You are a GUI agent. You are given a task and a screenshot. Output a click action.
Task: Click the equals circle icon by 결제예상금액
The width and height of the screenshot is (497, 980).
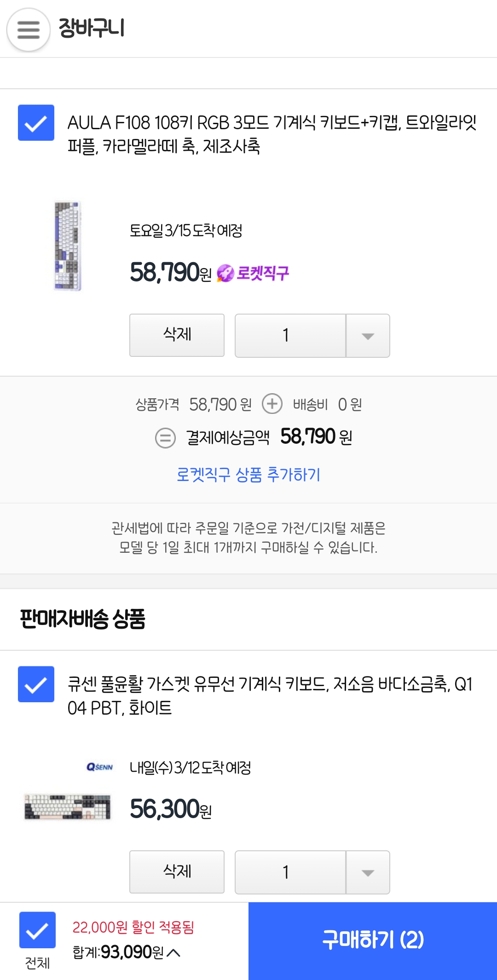[x=165, y=437]
